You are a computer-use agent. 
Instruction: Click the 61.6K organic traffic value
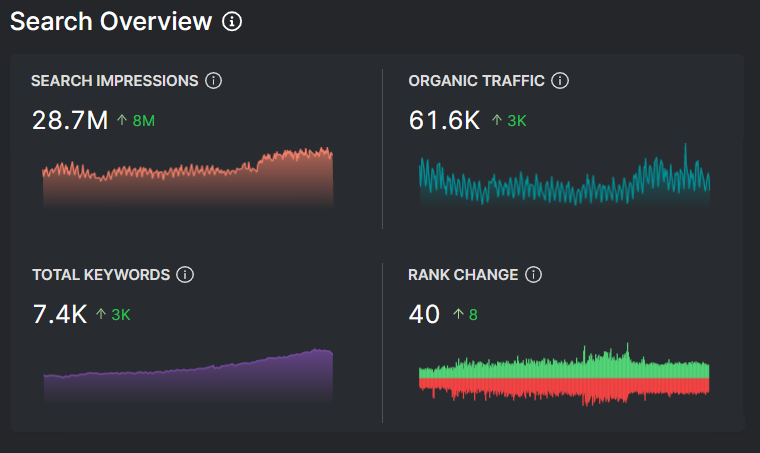pyautogui.click(x=445, y=121)
